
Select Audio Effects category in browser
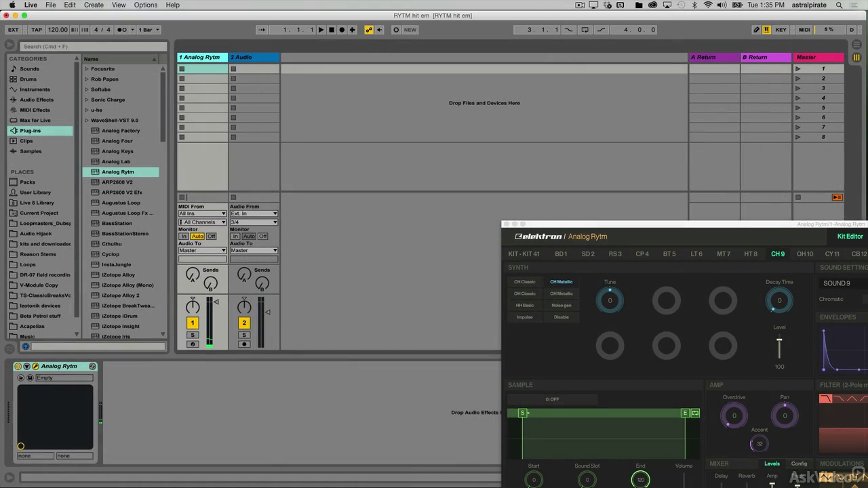click(37, 100)
